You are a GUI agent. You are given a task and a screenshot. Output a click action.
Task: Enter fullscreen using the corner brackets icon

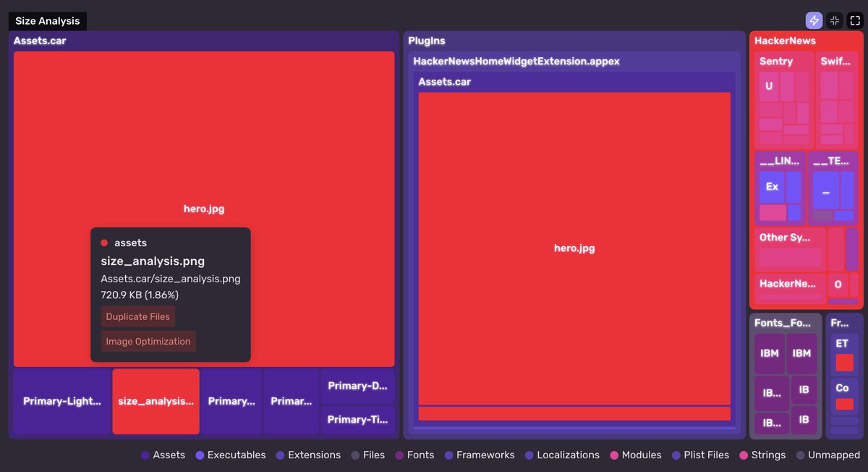854,20
